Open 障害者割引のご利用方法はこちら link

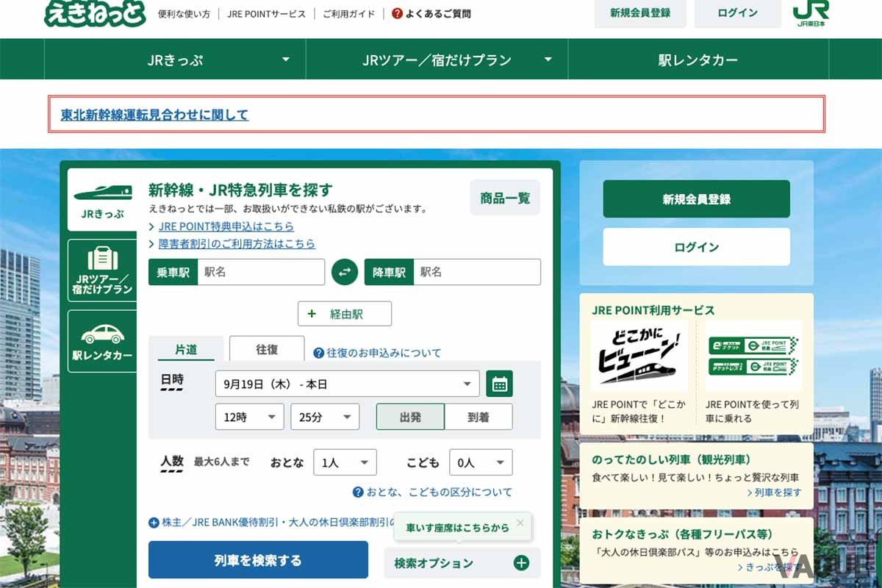(237, 243)
